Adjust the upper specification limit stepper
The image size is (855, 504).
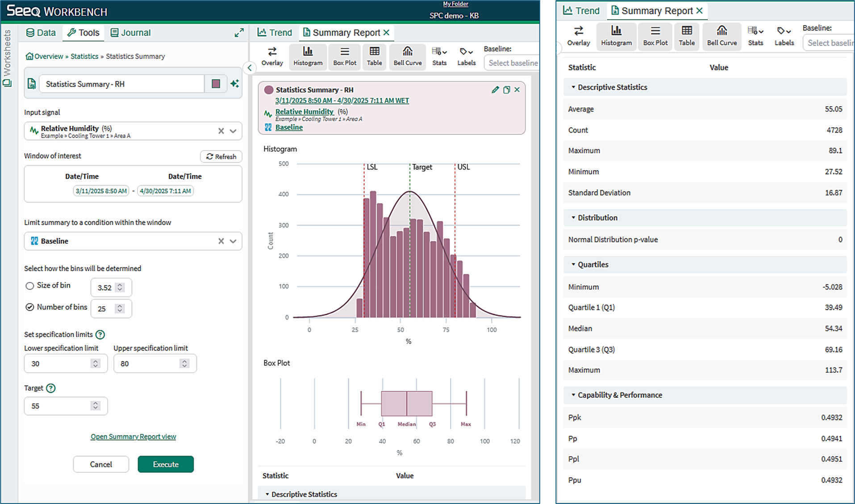(184, 363)
